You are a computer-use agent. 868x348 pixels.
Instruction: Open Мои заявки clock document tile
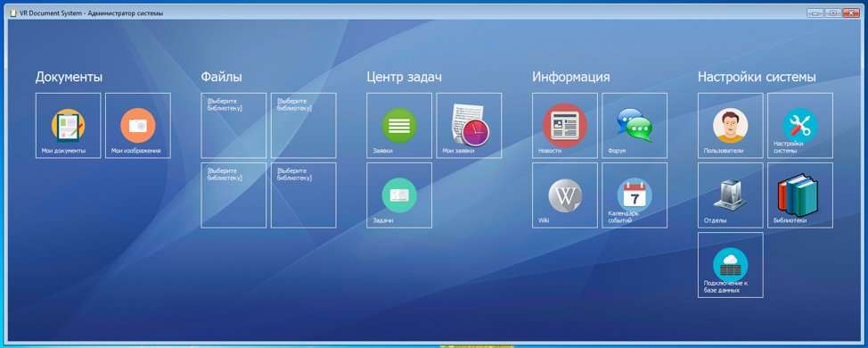tap(469, 126)
